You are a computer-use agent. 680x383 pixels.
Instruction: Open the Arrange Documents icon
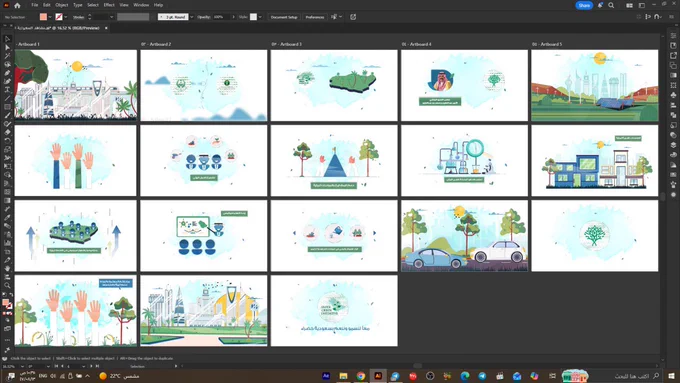[x=629, y=5]
